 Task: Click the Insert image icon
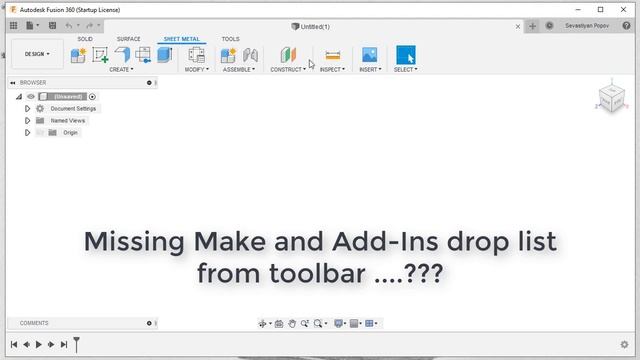point(370,55)
